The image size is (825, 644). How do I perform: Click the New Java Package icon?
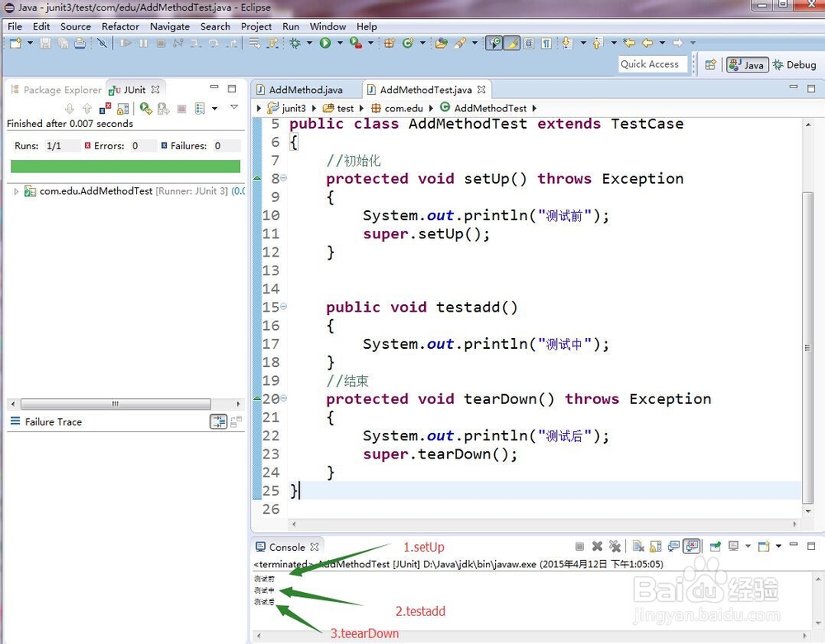pos(389,43)
